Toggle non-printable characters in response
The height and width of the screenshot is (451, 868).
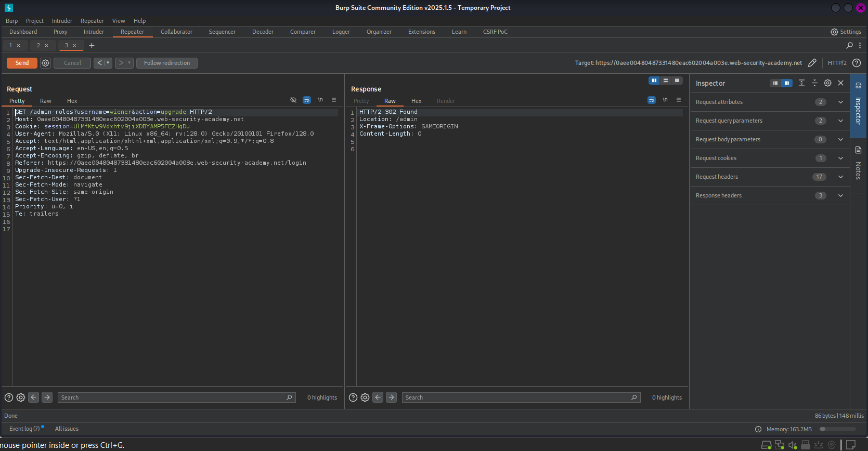tap(665, 100)
